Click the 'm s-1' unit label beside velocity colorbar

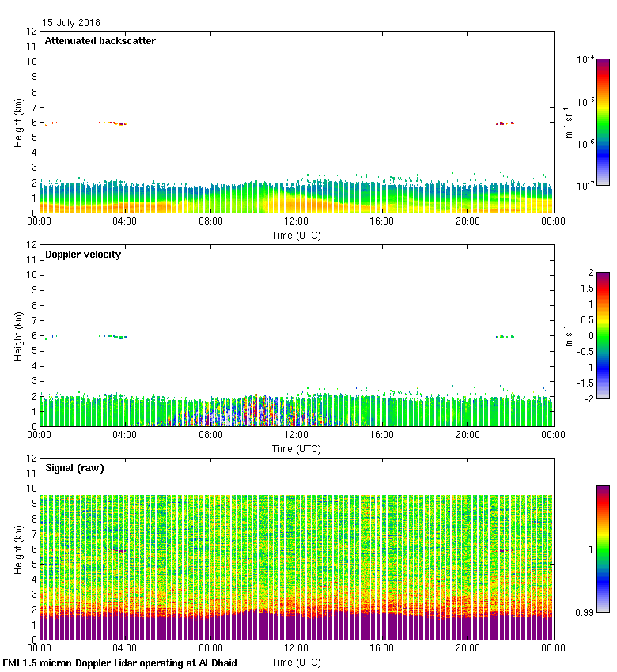567,335
